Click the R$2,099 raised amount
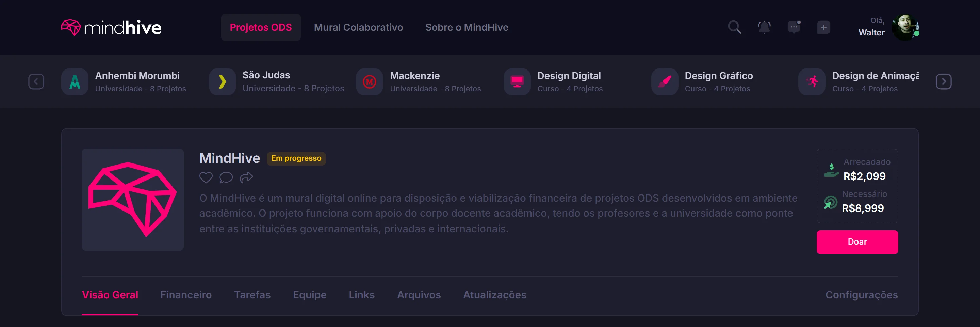This screenshot has height=327, width=980. pos(864,176)
